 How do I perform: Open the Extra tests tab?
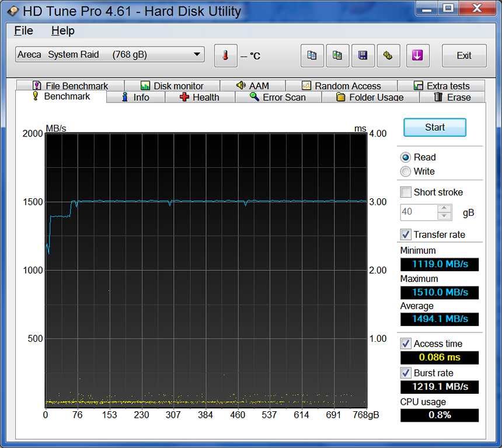click(441, 86)
